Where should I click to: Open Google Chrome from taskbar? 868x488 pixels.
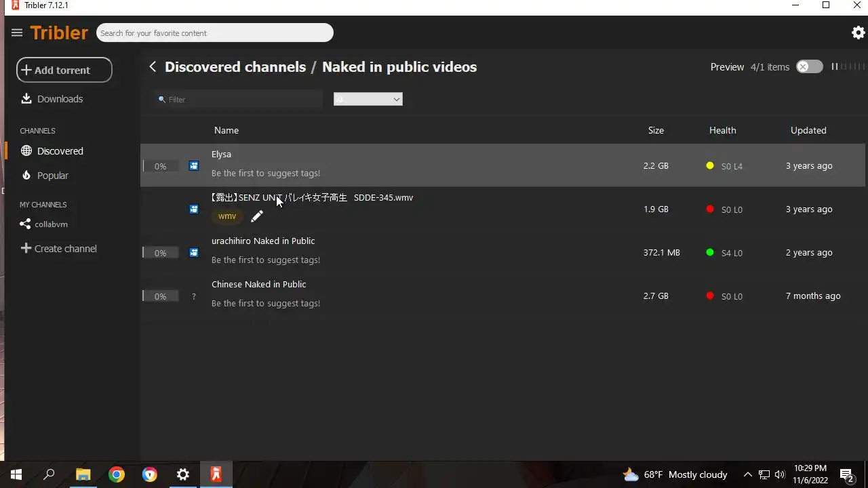coord(117,474)
